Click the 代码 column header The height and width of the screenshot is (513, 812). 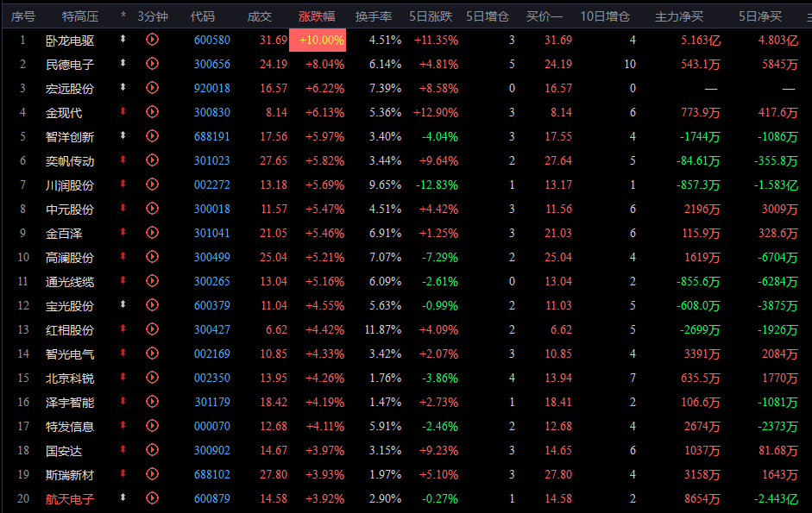pos(203,16)
